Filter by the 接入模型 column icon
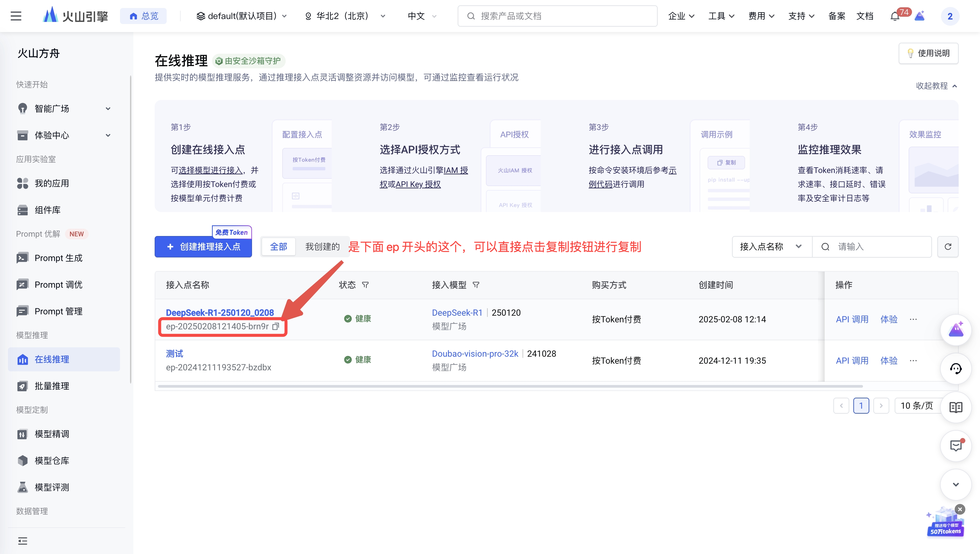This screenshot has width=980, height=554. pyautogui.click(x=476, y=285)
